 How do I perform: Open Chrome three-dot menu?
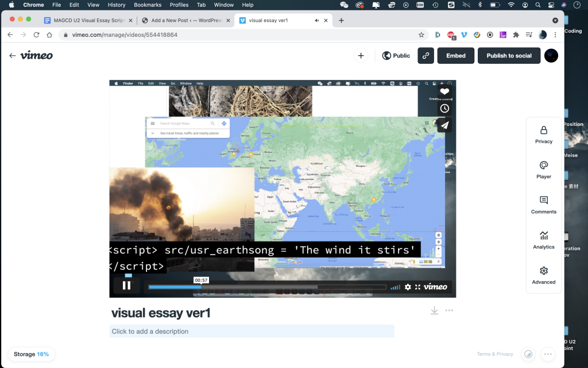pyautogui.click(x=555, y=34)
